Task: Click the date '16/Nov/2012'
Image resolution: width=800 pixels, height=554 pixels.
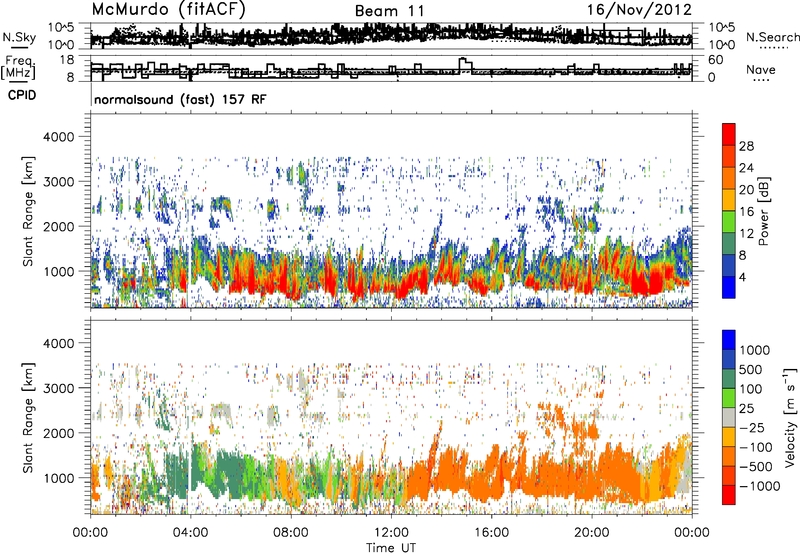Action: 639,10
